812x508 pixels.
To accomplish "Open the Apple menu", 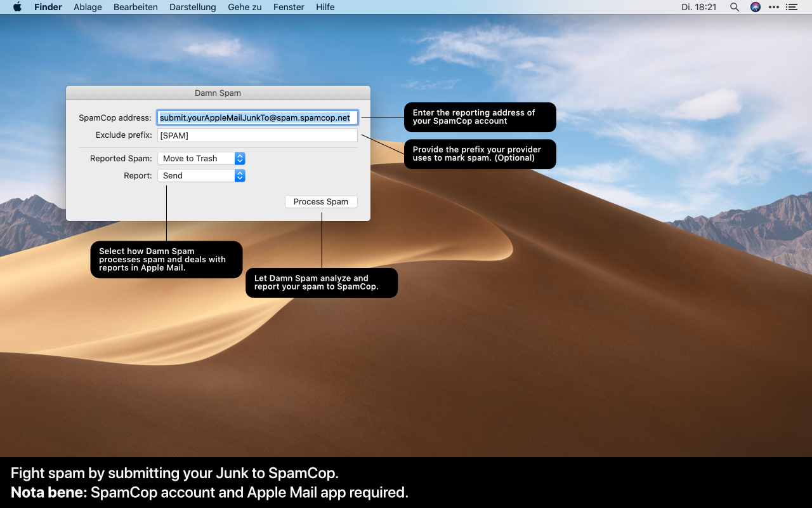I will tap(17, 7).
